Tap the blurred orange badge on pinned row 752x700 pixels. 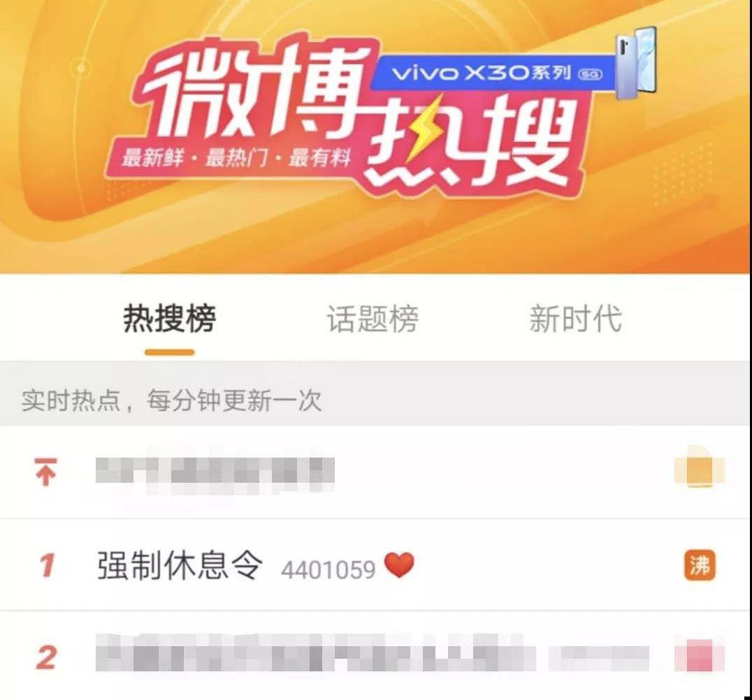(700, 470)
